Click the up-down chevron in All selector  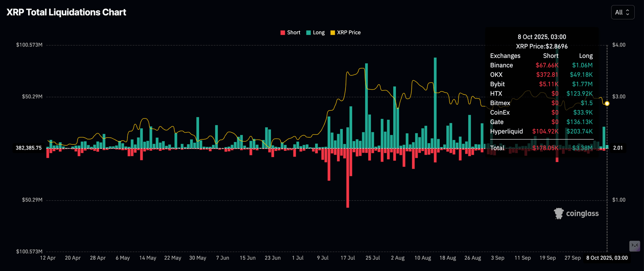tap(627, 13)
